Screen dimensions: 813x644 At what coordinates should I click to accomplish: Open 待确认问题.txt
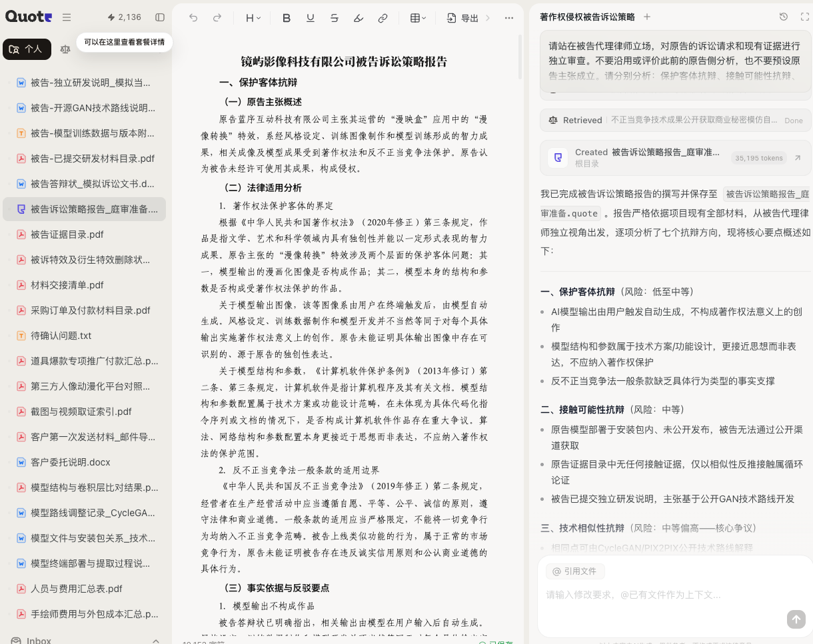pos(84,336)
